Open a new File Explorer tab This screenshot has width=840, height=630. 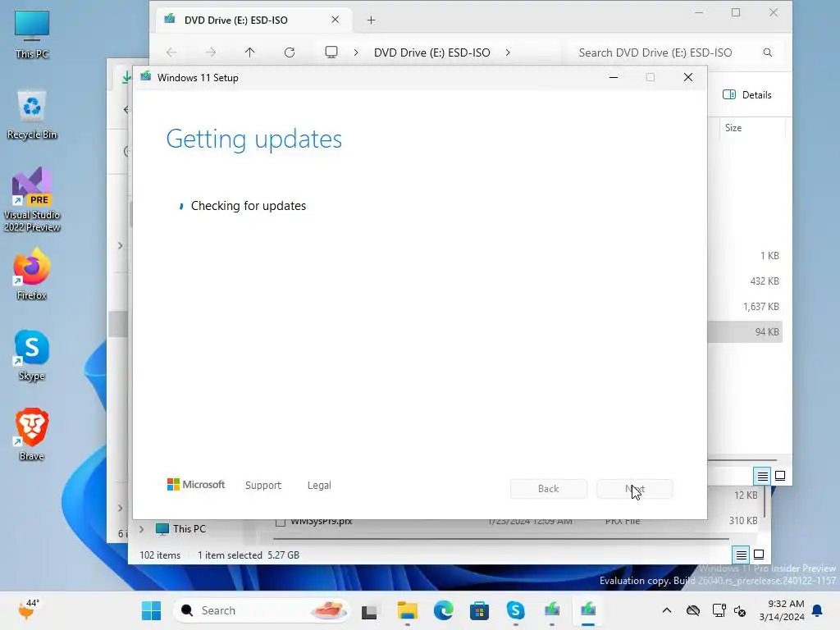tap(372, 21)
